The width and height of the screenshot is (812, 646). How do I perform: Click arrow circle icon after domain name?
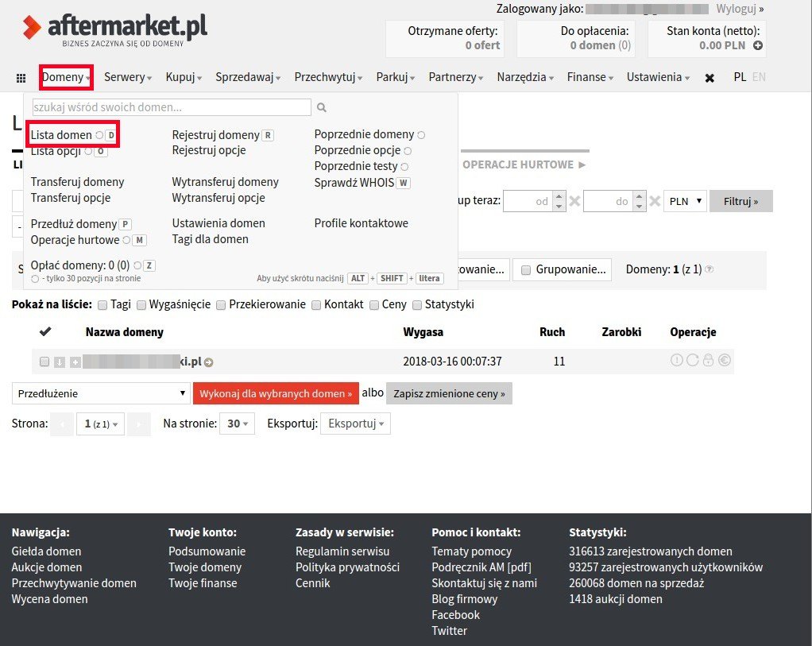click(209, 362)
